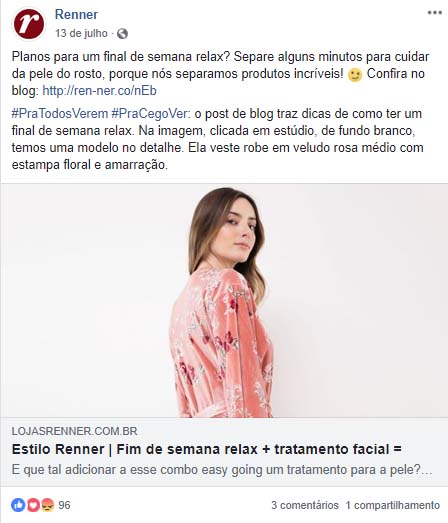
Task: Open the #PraCegoVer hashtag
Action: point(150,114)
